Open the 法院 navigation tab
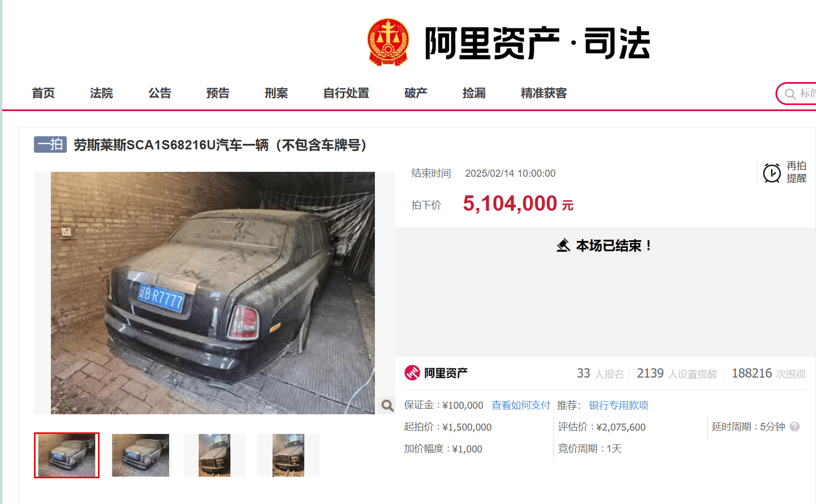 pos(101,93)
